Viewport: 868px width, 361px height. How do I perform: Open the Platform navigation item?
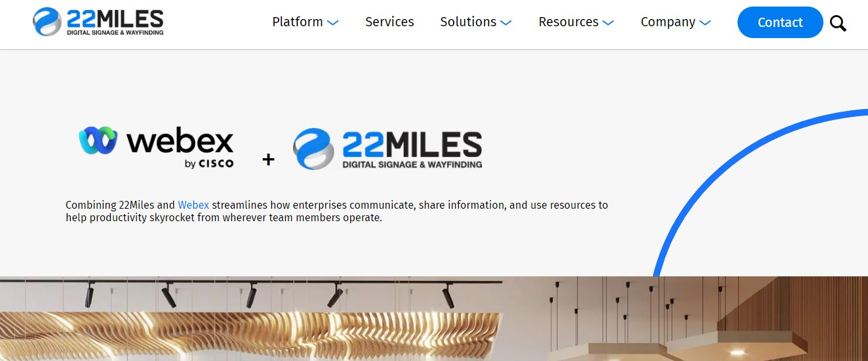[x=298, y=22]
